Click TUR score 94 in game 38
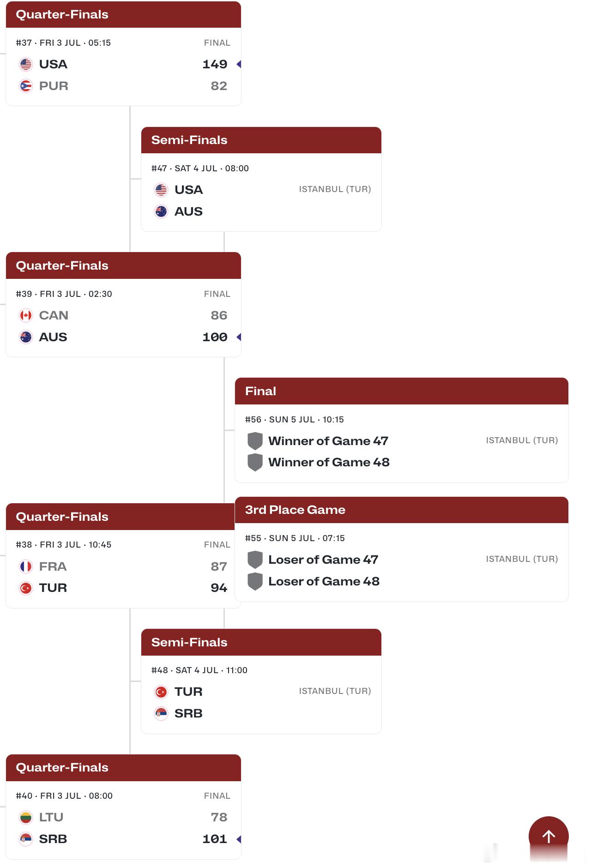Screen dimensions: 603x868 tap(219, 588)
